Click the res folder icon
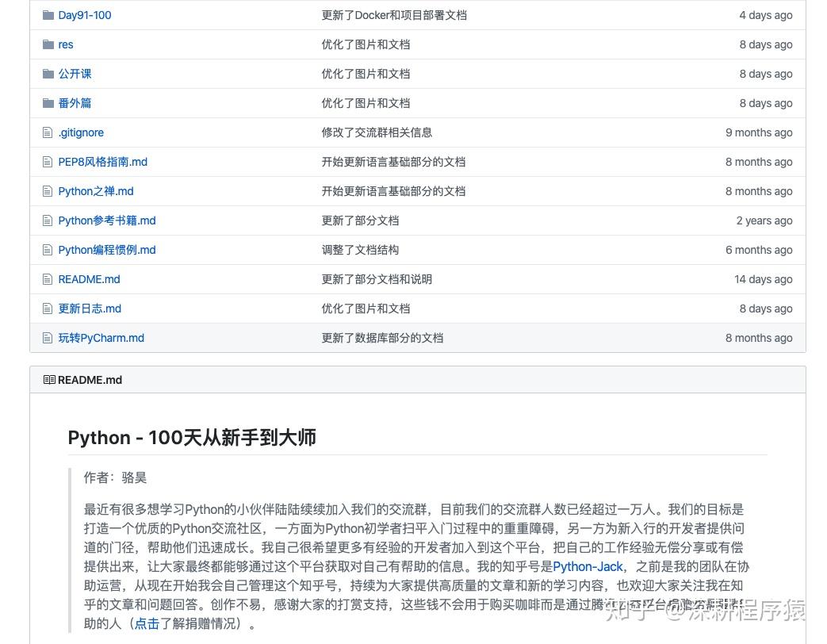Screen dimensions: 827x644 click(48, 44)
